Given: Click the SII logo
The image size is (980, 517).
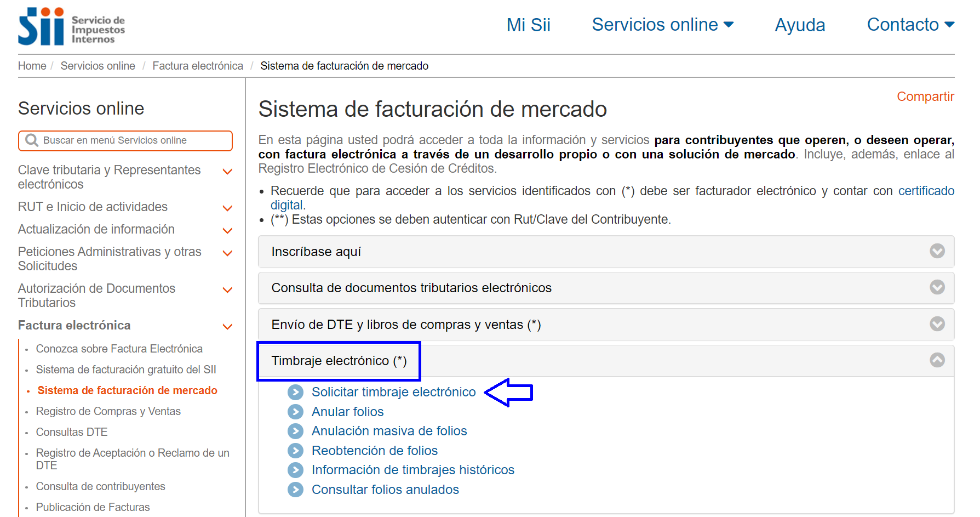Looking at the screenshot, I should coord(71,26).
